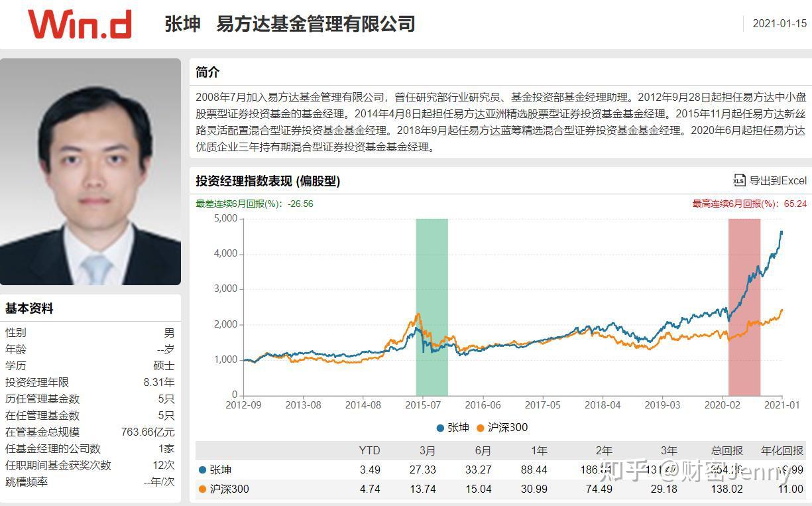Click the 投资经理年限 value 8.31年

click(x=159, y=383)
